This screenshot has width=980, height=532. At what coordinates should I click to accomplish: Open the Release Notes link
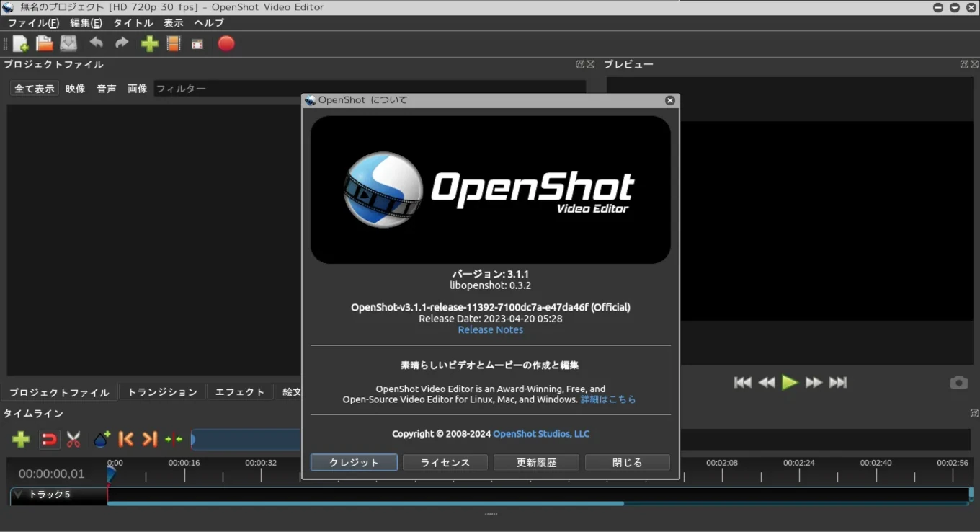tap(490, 330)
